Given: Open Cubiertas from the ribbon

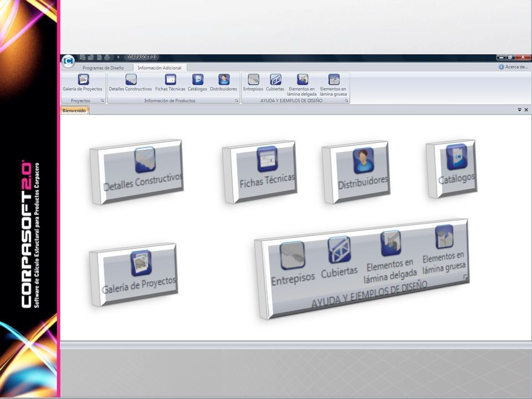Looking at the screenshot, I should tap(275, 83).
